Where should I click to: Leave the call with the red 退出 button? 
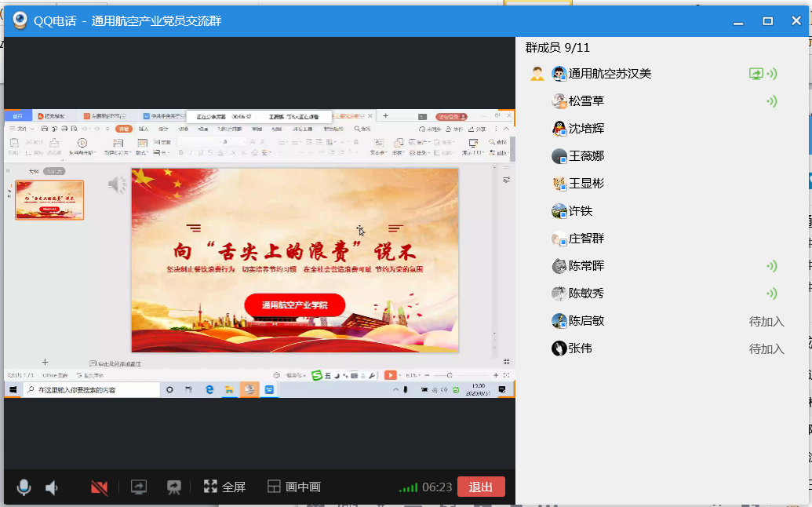[480, 487]
